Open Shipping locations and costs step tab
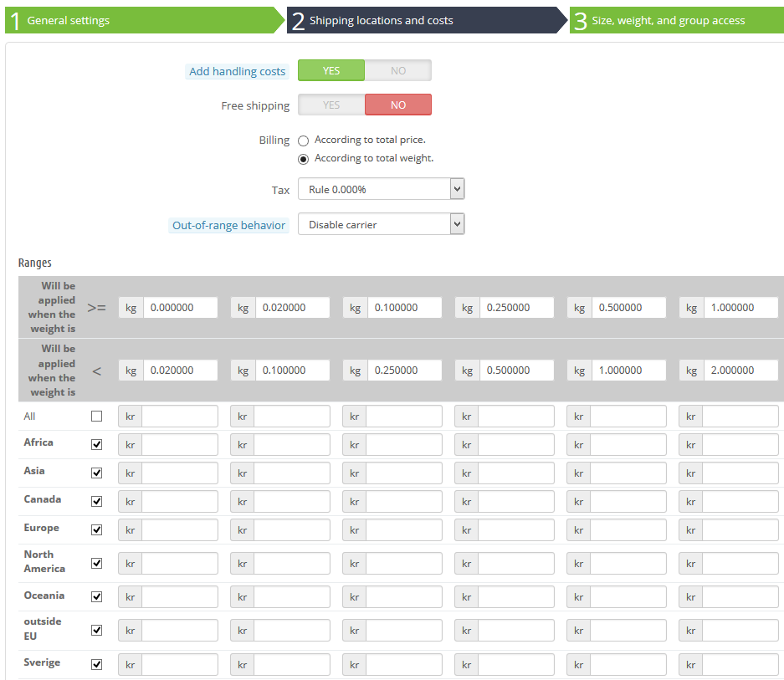Image resolution: width=784 pixels, height=680 pixels. tap(428, 21)
